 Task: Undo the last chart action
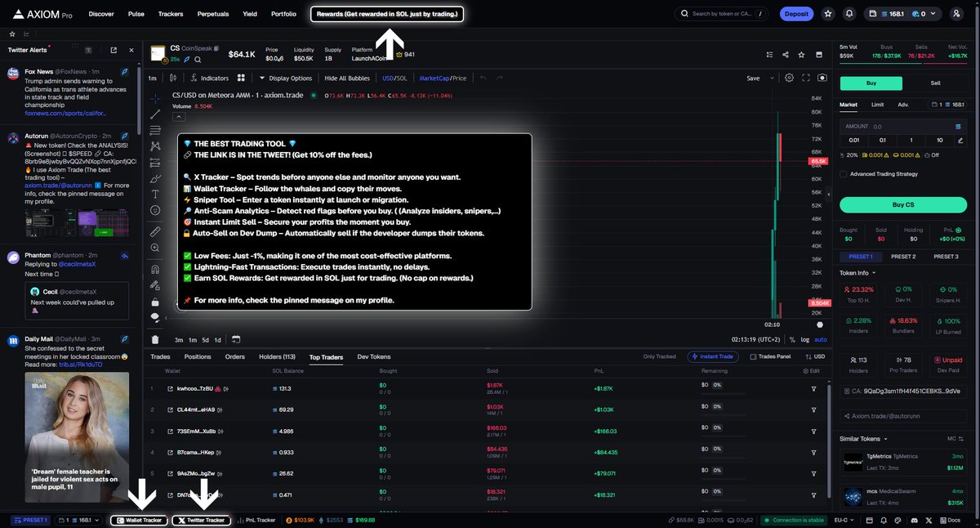click(483, 78)
